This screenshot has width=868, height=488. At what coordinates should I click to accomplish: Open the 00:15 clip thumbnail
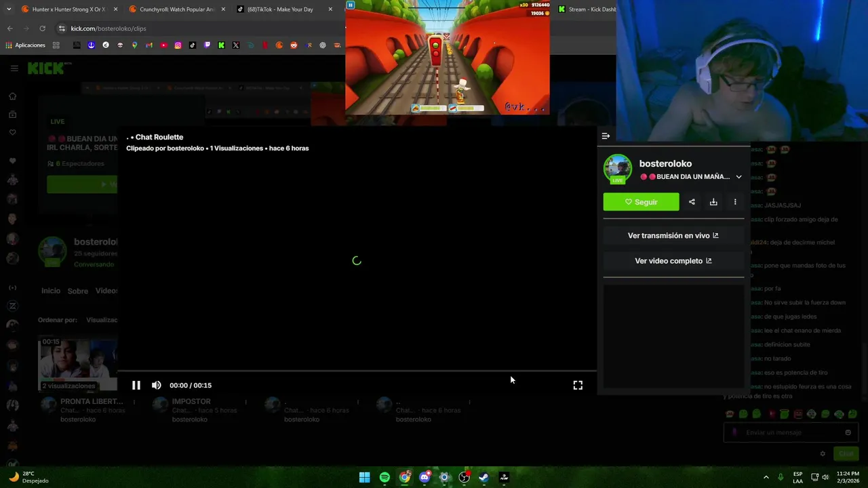(x=78, y=365)
